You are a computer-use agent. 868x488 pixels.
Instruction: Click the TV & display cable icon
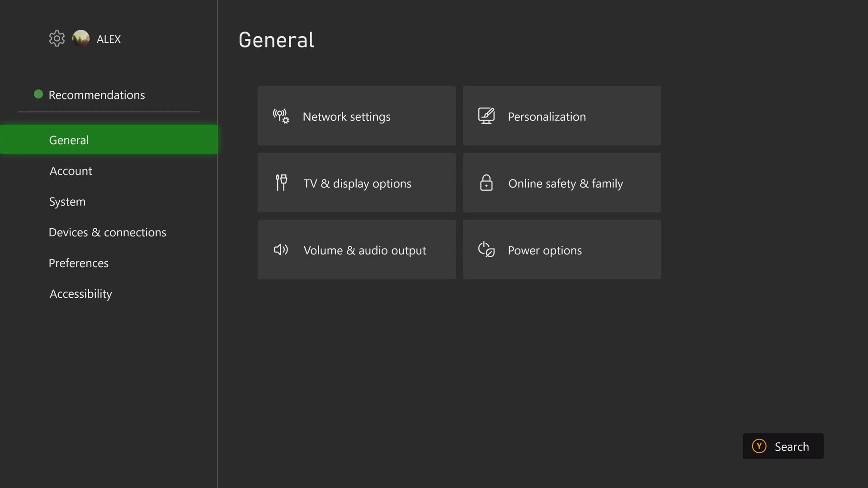point(281,183)
